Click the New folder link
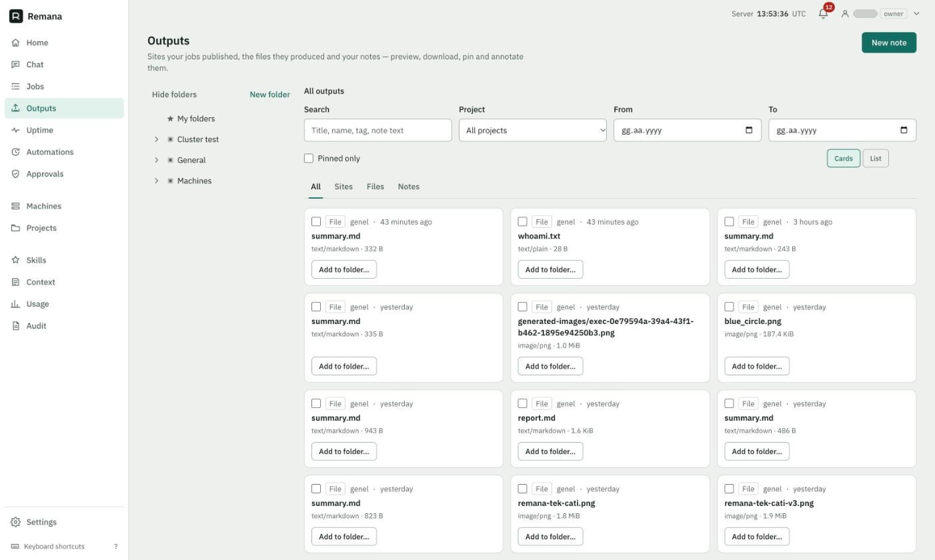The image size is (935, 560). pyautogui.click(x=269, y=95)
